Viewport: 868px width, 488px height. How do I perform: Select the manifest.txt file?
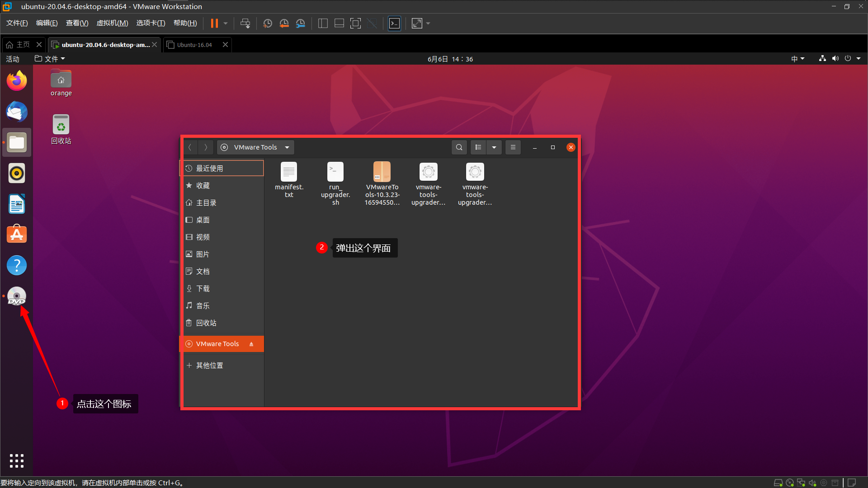[289, 180]
